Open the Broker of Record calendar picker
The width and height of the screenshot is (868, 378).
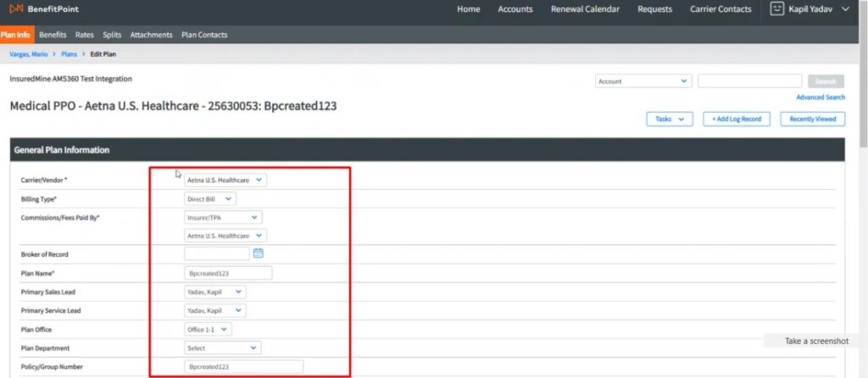259,253
